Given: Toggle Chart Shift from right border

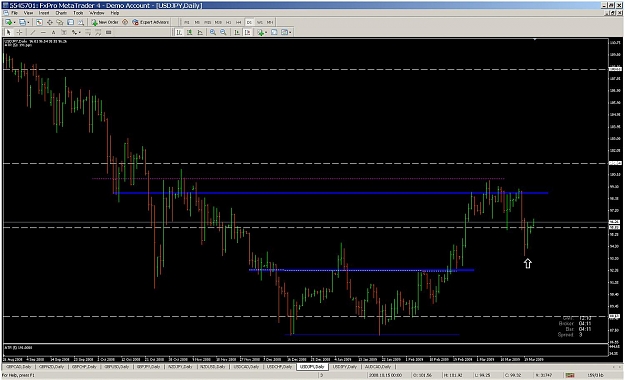Looking at the screenshot, I should click(247, 32).
